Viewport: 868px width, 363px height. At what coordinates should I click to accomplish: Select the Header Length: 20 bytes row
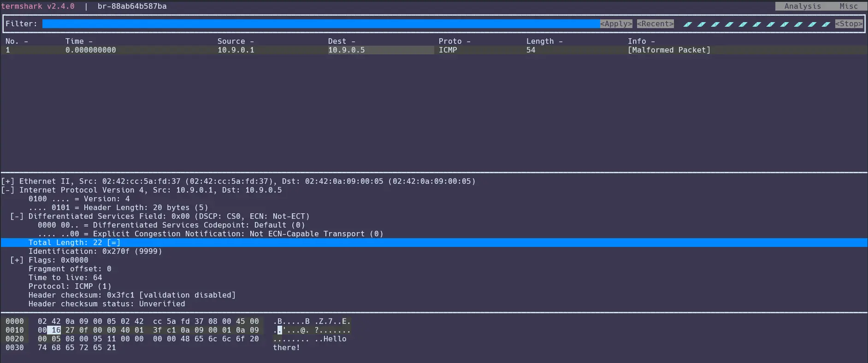pos(118,208)
